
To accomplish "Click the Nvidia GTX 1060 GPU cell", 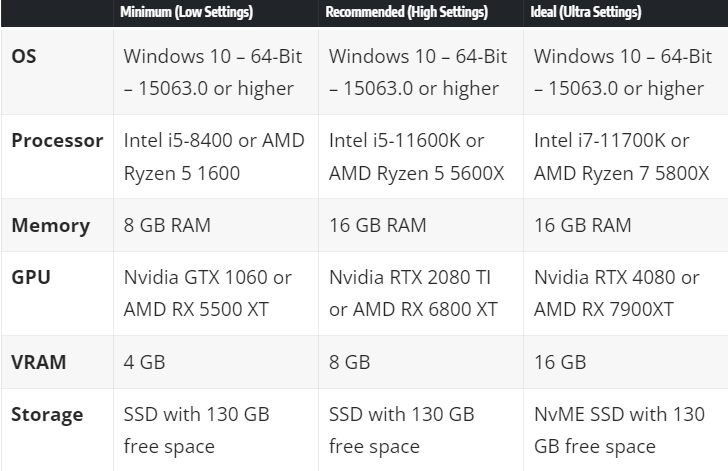I will click(x=207, y=293).
